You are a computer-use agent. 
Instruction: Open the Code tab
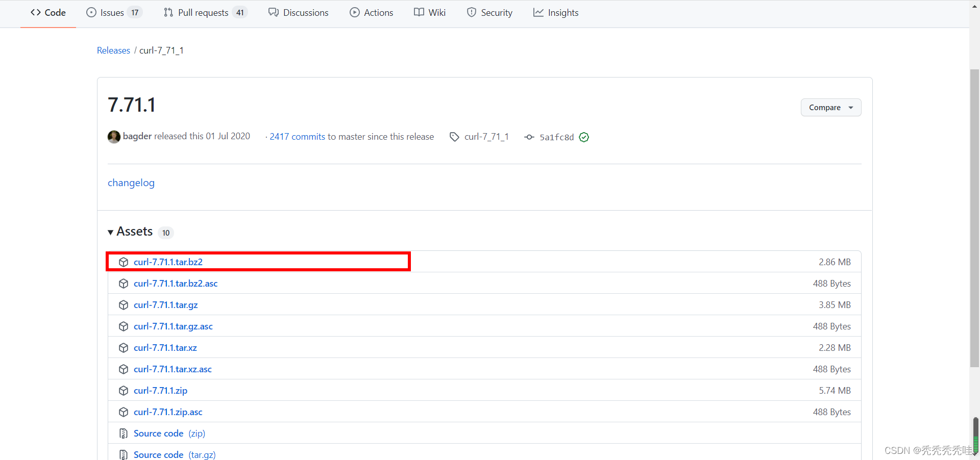tap(48, 13)
